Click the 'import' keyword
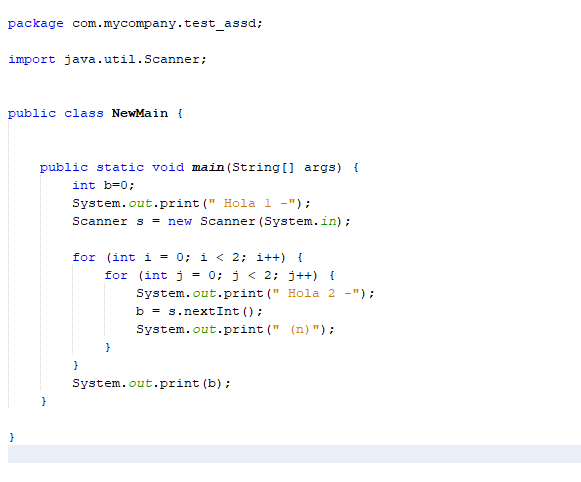 (32, 59)
